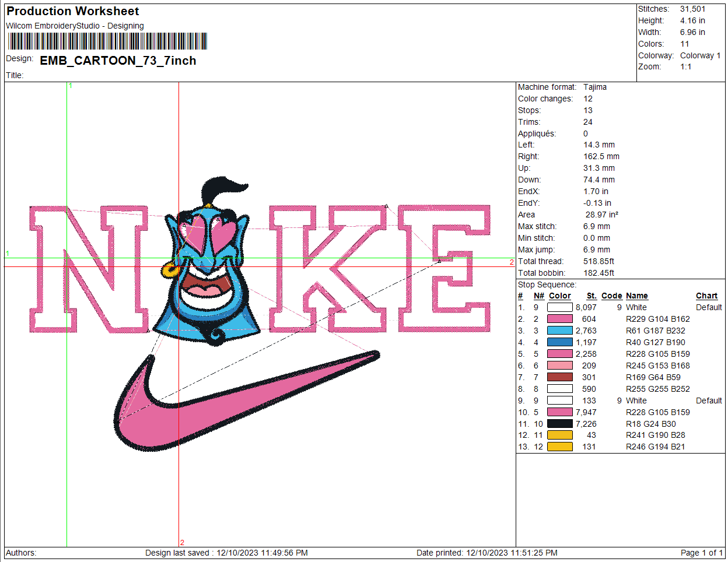Image resolution: width=728 pixels, height=562 pixels.
Task: Click the width value 6.96 in
Action: pos(692,32)
